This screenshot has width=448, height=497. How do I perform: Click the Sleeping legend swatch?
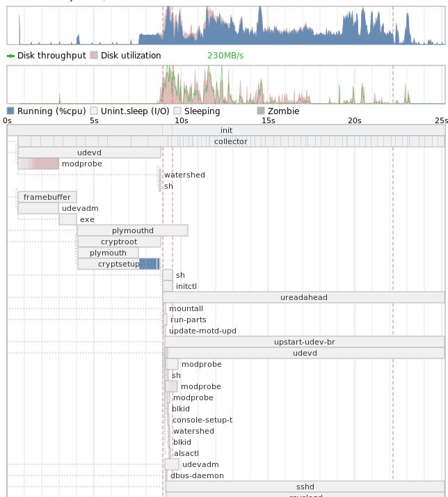click(x=177, y=111)
